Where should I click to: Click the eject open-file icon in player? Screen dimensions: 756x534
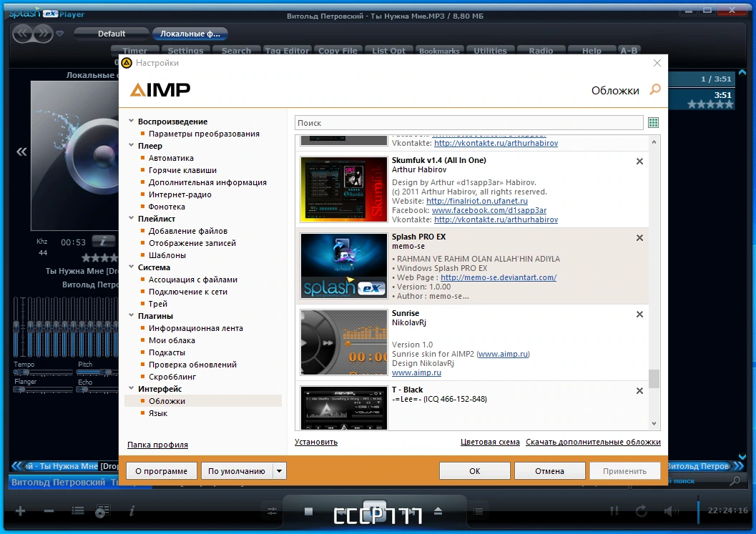[438, 511]
